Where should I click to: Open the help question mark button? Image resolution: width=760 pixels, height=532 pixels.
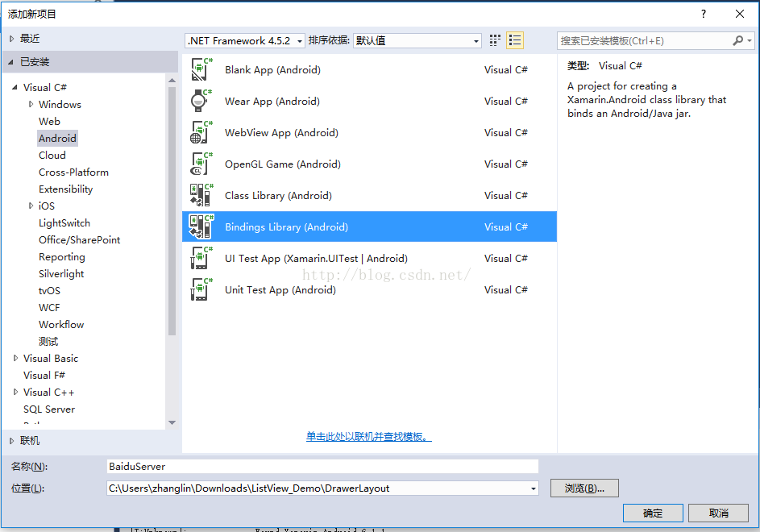tap(704, 14)
